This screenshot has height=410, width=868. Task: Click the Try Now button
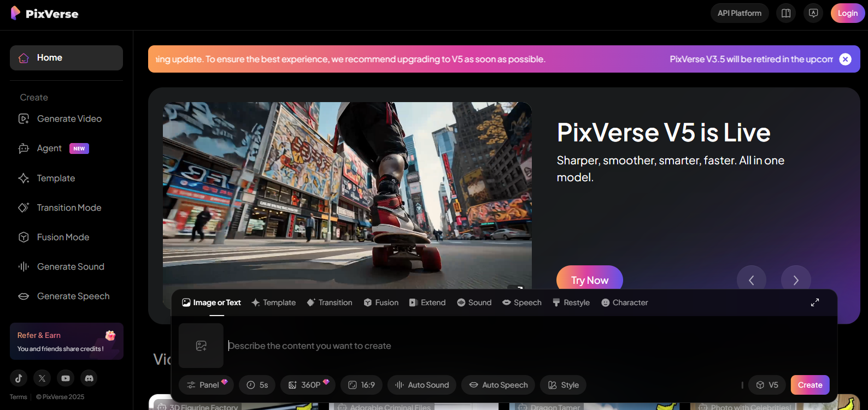click(589, 280)
